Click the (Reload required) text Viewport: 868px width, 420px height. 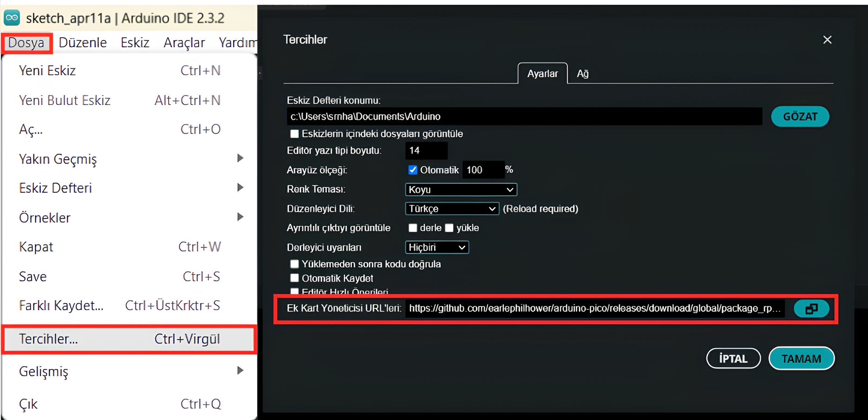pos(540,209)
